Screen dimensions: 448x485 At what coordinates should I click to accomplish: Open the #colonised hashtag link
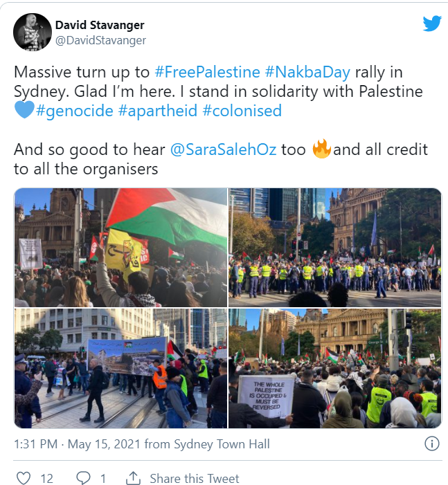[x=242, y=111]
